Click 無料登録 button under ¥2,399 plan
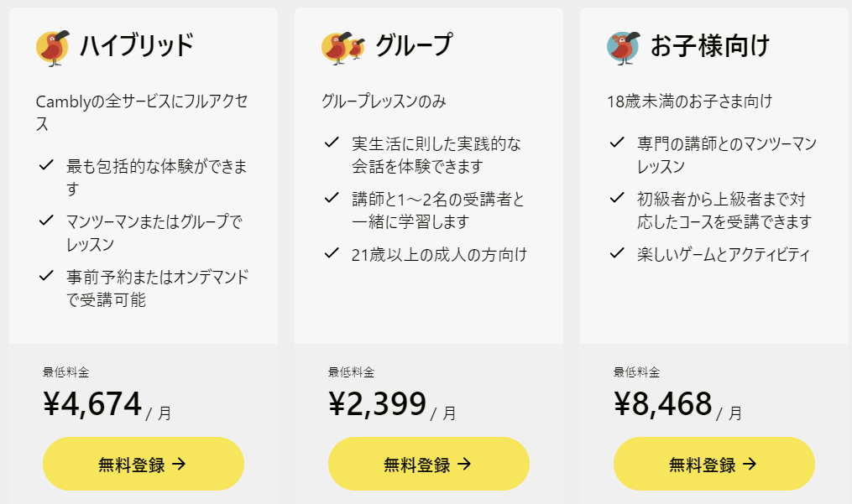Screen dimensions: 852x504 (429, 464)
